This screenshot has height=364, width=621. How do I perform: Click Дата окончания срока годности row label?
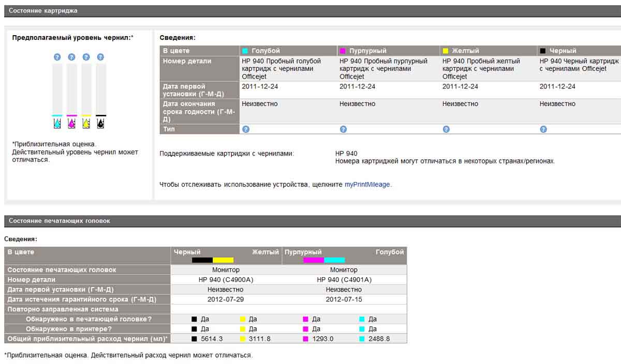tap(200, 112)
